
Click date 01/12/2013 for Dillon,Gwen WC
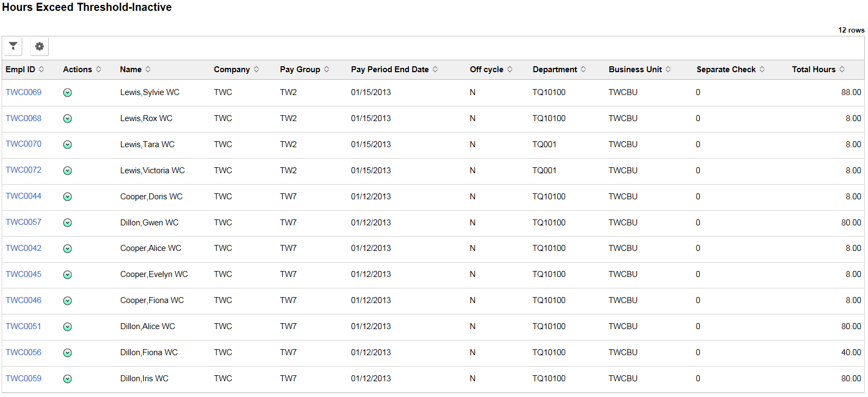(371, 223)
